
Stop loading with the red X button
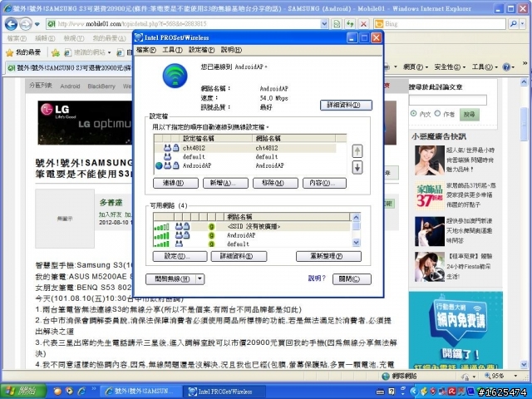[363, 24]
